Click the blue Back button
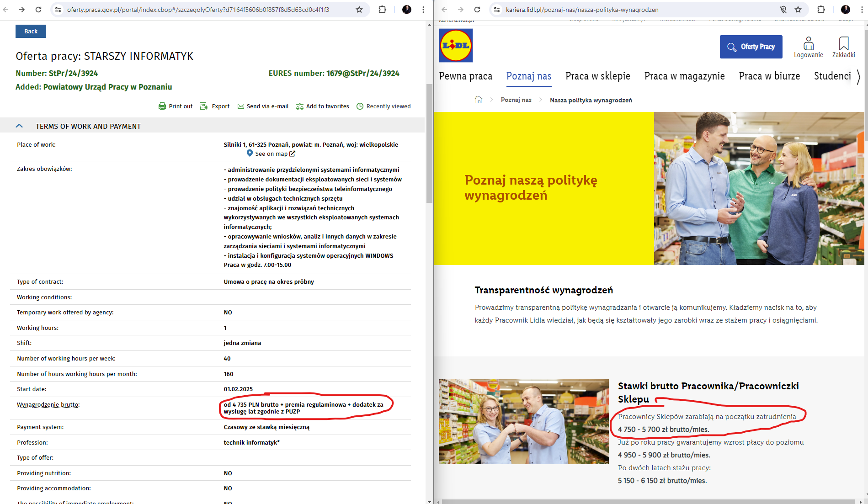The image size is (868, 504). click(31, 31)
